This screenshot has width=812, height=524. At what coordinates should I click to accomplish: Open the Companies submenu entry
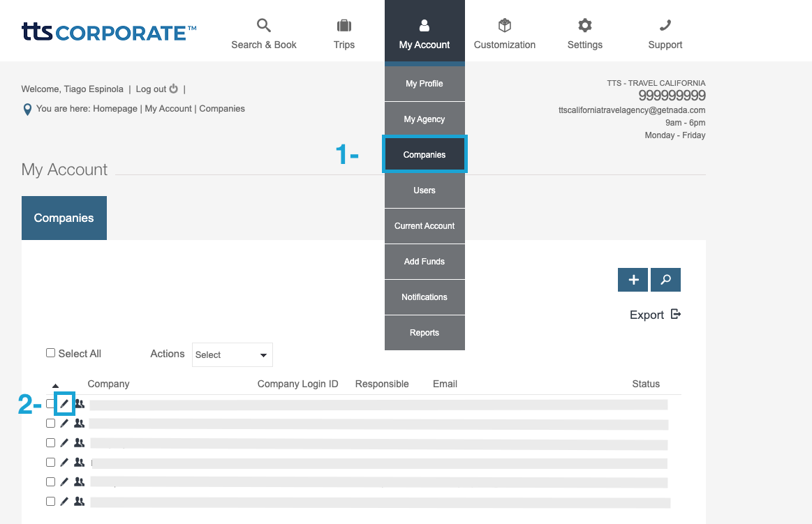click(x=425, y=154)
